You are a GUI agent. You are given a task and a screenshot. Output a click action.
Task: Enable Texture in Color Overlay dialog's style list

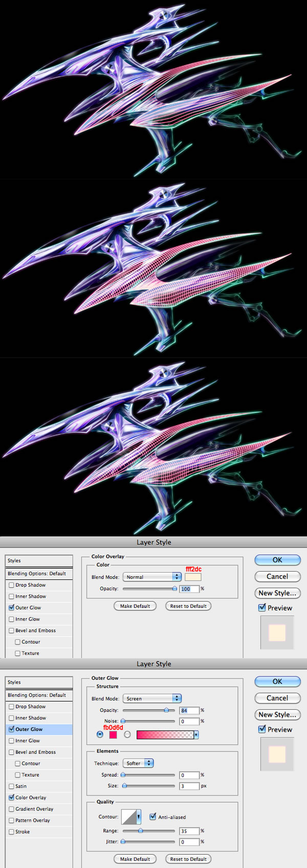(x=17, y=653)
